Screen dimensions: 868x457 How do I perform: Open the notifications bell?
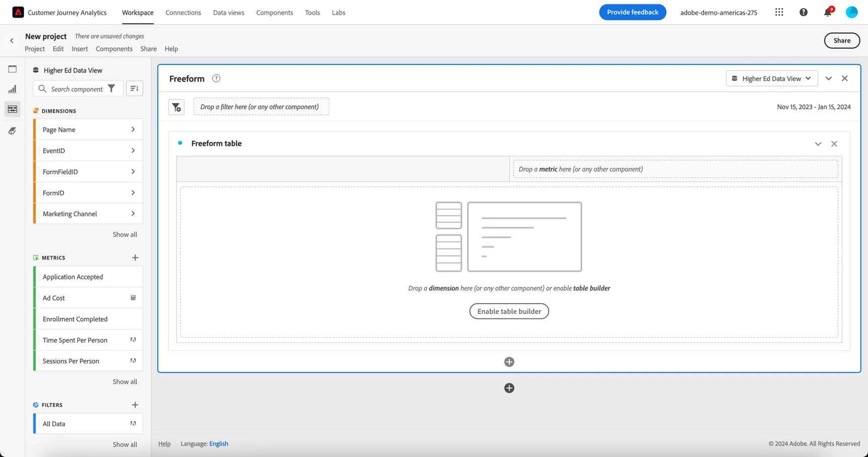click(828, 12)
